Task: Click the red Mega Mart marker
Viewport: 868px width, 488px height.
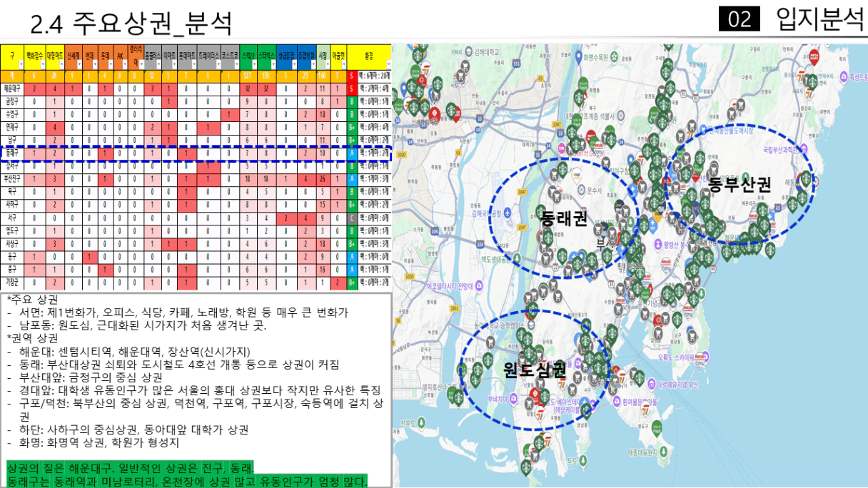Action: 814,56
